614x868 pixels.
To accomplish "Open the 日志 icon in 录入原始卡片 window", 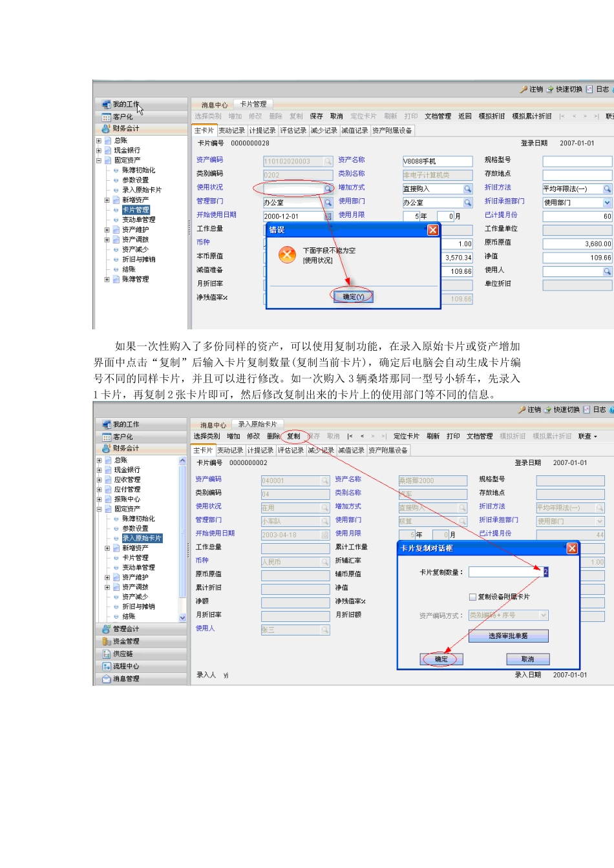I will 587,409.
